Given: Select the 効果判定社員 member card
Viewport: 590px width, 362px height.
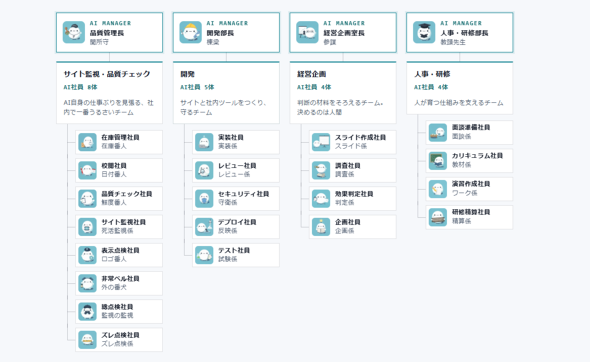Looking at the screenshot, I should click(x=353, y=199).
